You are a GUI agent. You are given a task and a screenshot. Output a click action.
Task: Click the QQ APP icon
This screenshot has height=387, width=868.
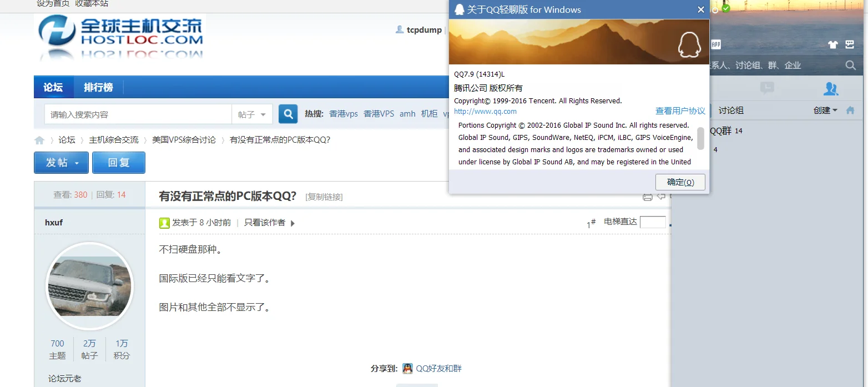pos(716,44)
